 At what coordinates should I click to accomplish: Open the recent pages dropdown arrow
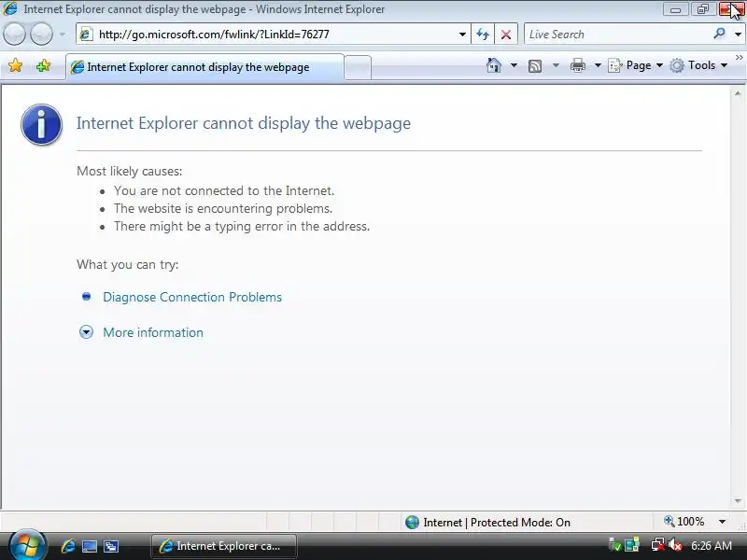pyautogui.click(x=62, y=35)
